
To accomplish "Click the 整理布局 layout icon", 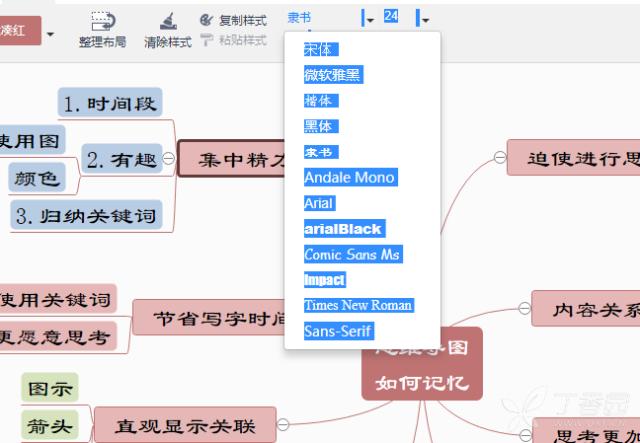I will click(x=103, y=22).
